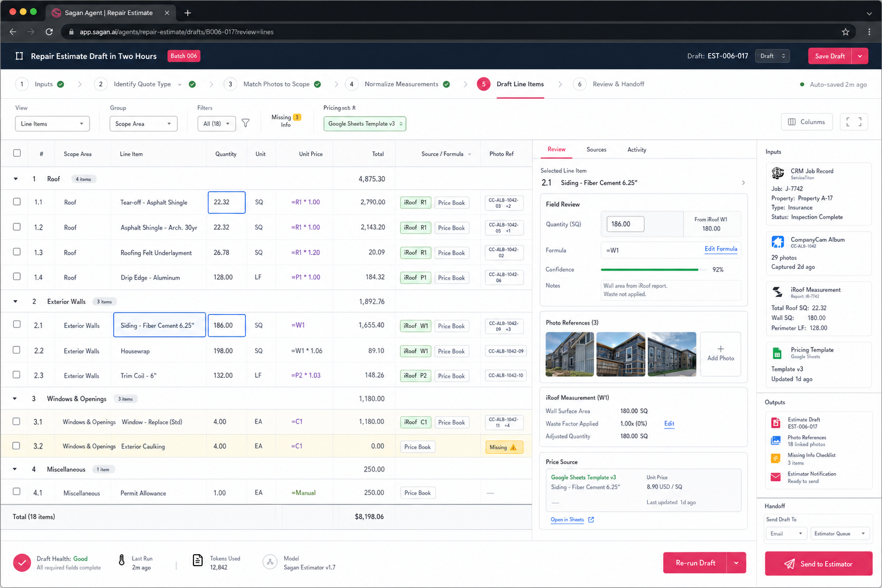The width and height of the screenshot is (882, 588).
Task: Click chevron next to selected line item
Action: (x=743, y=183)
